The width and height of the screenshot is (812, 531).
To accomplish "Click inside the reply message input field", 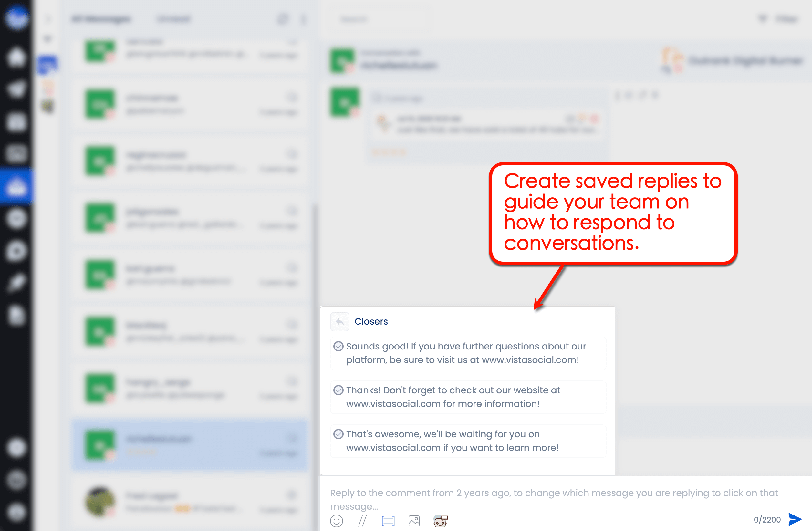I will point(546,499).
